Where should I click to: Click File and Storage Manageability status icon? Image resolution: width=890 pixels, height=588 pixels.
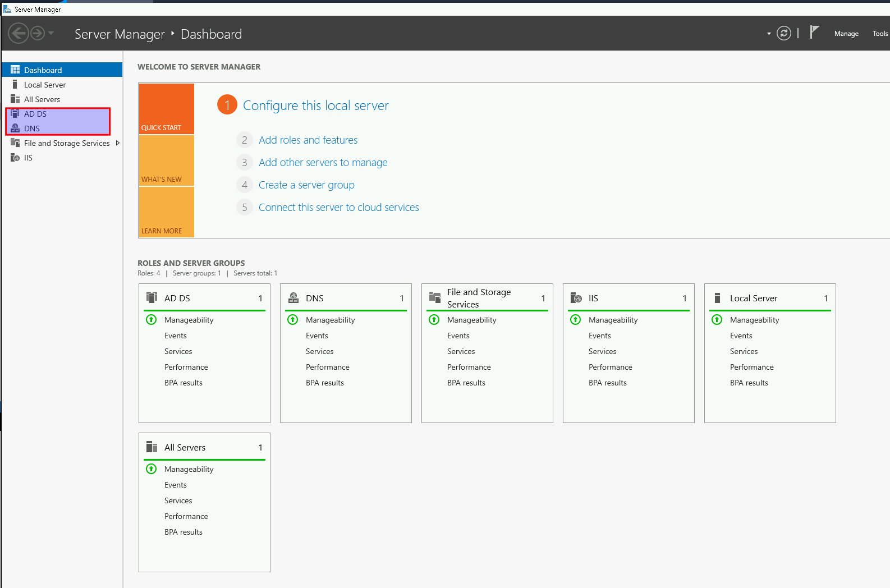434,319
